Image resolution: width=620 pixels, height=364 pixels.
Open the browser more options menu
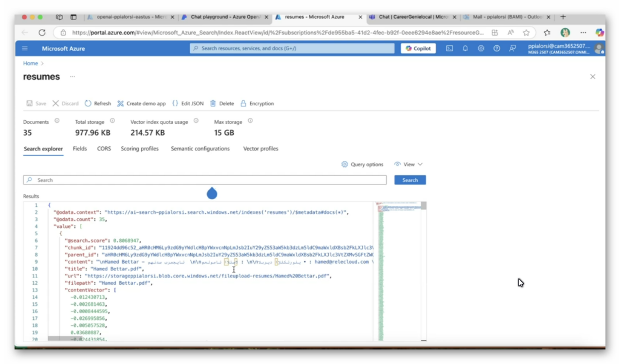click(x=583, y=33)
